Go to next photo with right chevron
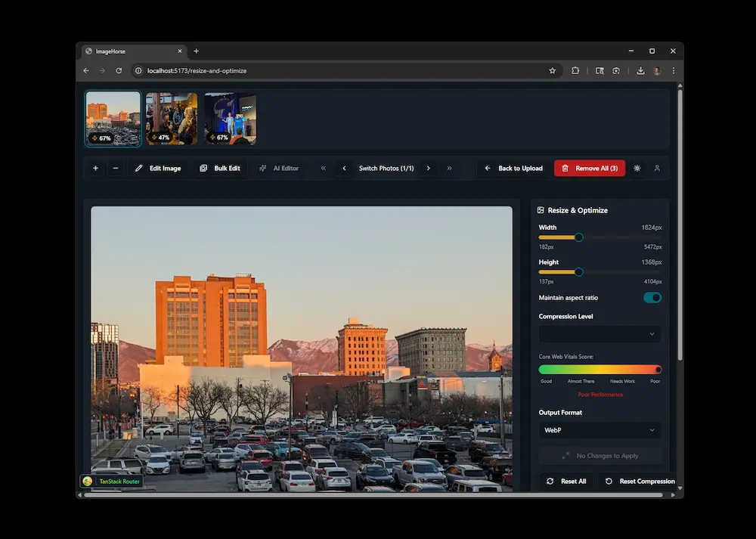This screenshot has height=539, width=756. pos(428,169)
